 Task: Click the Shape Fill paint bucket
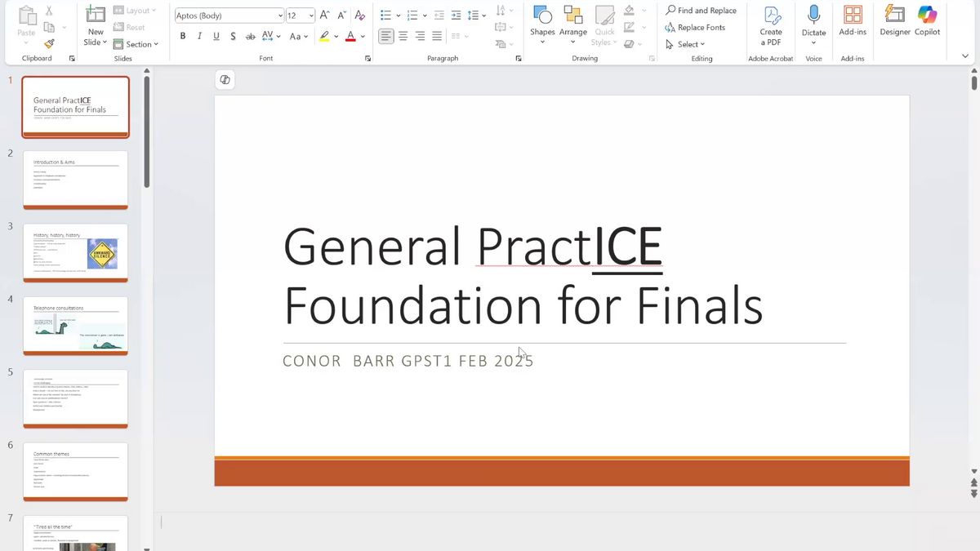pos(628,11)
